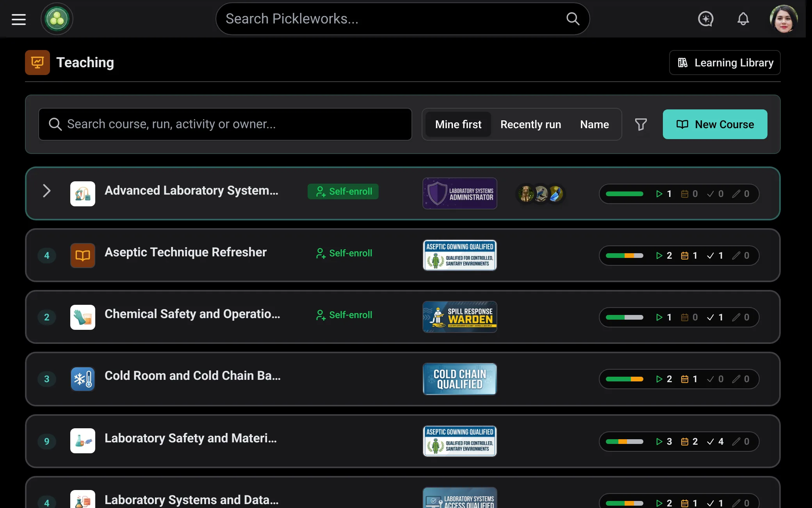Click the progress bar for Laboratory Safety row

[x=624, y=442]
